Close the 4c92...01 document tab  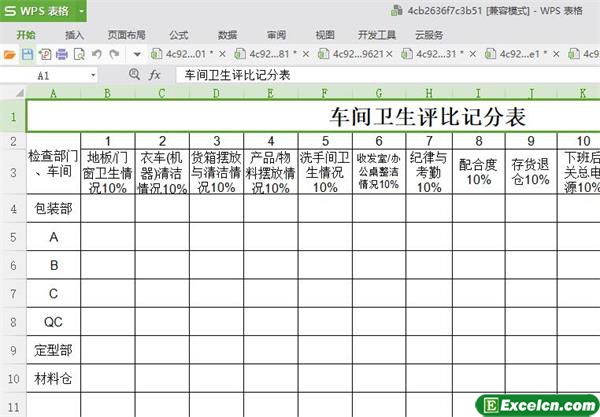pyautogui.click(x=222, y=54)
